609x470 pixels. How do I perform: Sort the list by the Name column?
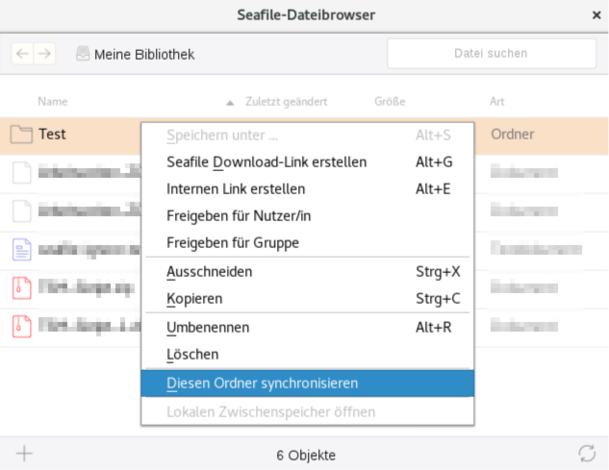(52, 102)
